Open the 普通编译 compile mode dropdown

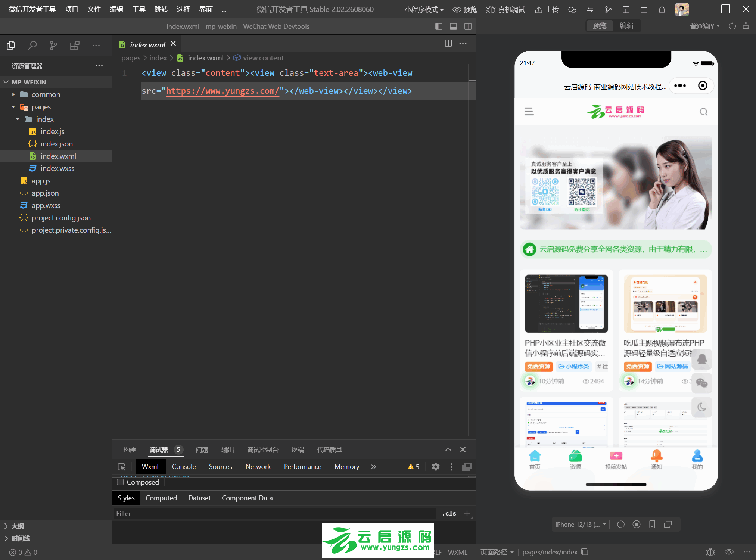tap(704, 26)
